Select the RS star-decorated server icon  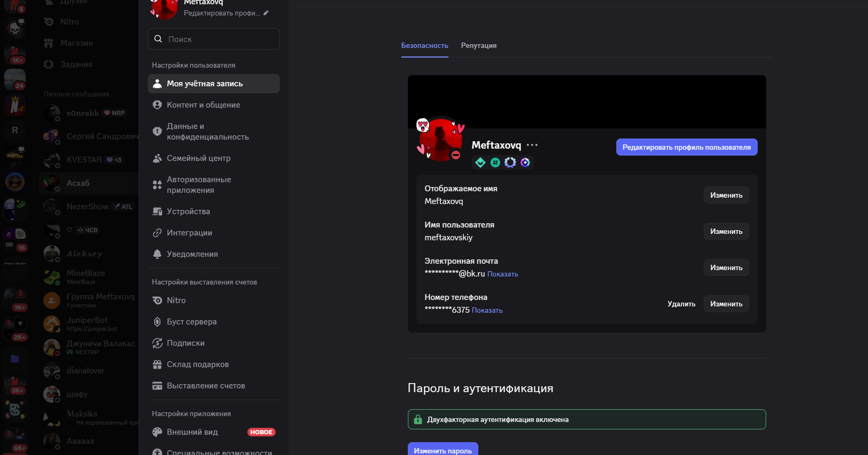pos(15,410)
